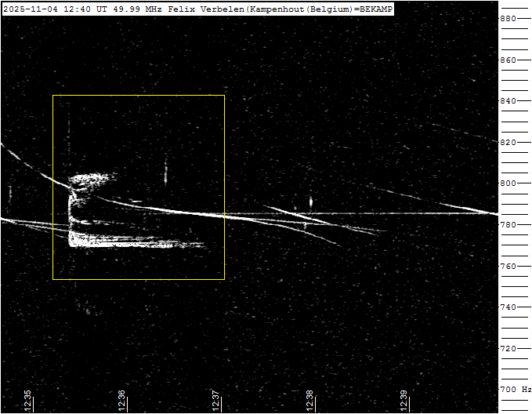The image size is (532, 414).
Task: Click the 700 Hz scale label
Action: pyautogui.click(x=515, y=390)
